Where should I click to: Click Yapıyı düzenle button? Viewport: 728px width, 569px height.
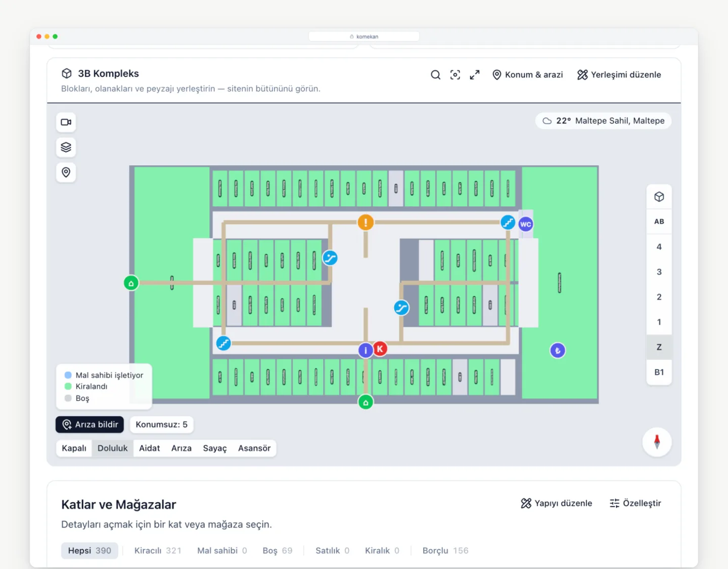click(x=557, y=503)
